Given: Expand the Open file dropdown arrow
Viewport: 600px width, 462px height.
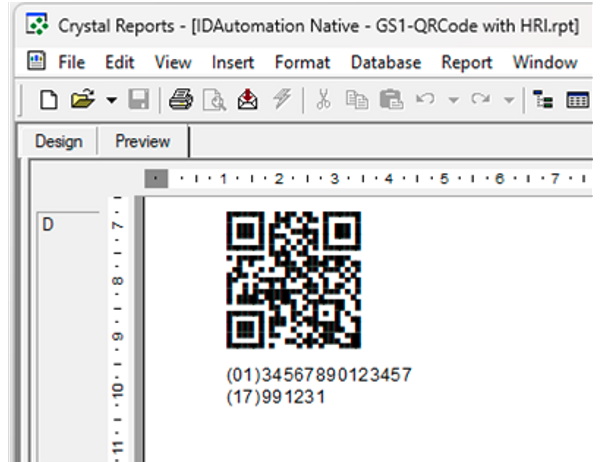Looking at the screenshot, I should click(x=110, y=100).
